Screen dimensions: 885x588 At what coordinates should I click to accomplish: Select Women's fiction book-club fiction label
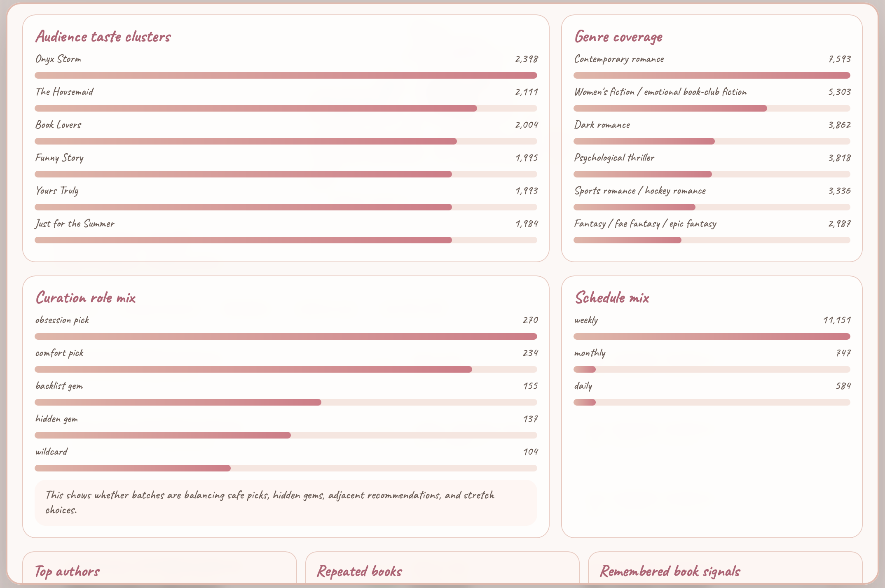(660, 92)
